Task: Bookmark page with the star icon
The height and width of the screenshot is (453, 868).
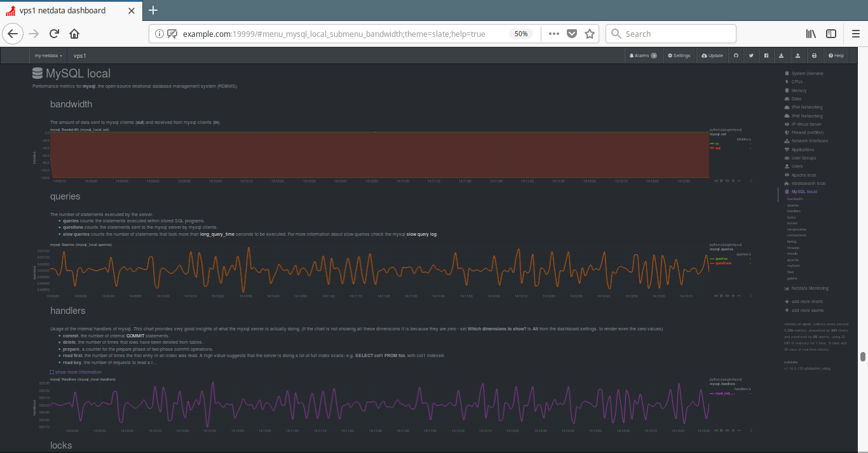Action: click(590, 34)
